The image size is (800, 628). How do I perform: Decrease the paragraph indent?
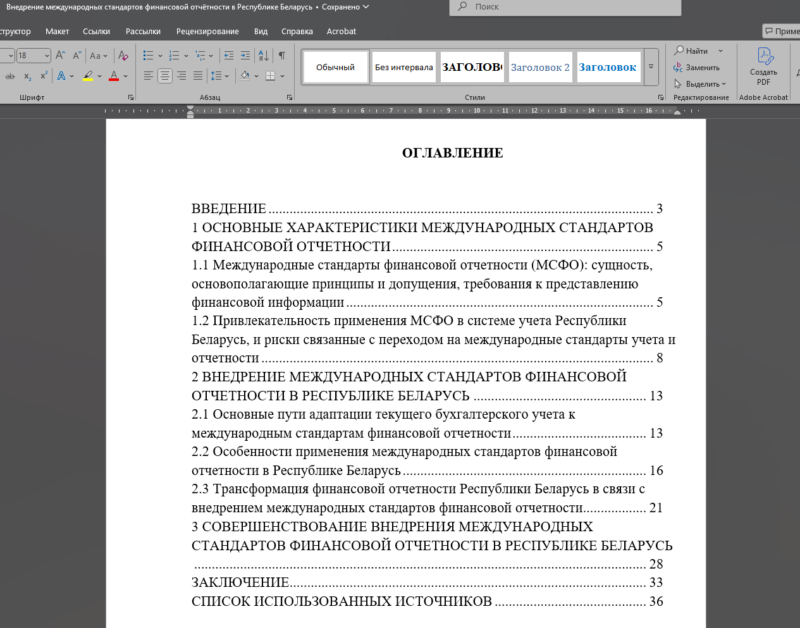pos(229,55)
